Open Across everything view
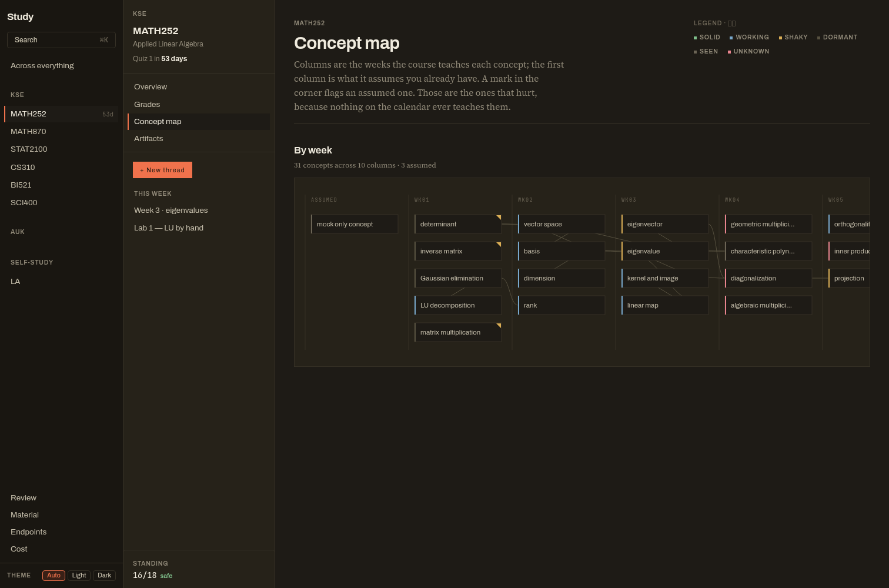The image size is (889, 588). pyautogui.click(x=61, y=66)
